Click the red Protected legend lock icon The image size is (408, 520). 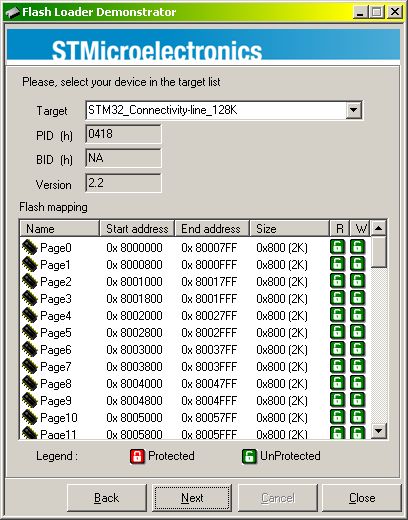tap(137, 456)
